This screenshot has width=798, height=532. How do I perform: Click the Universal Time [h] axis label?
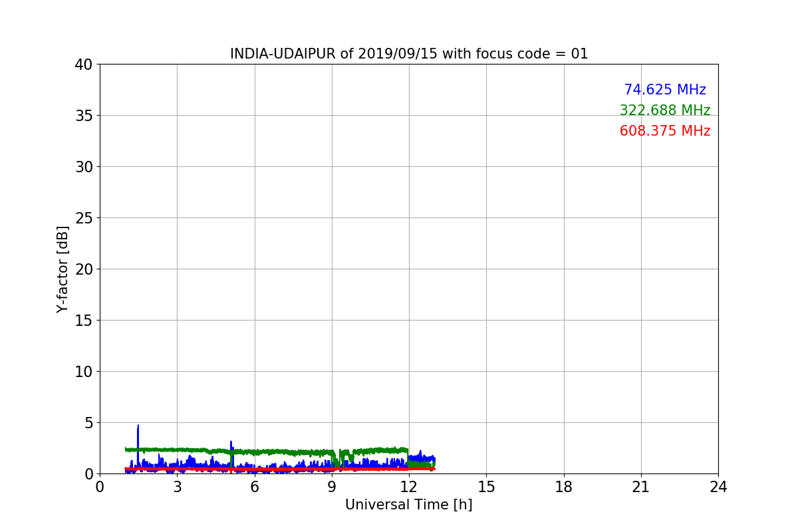click(x=408, y=505)
